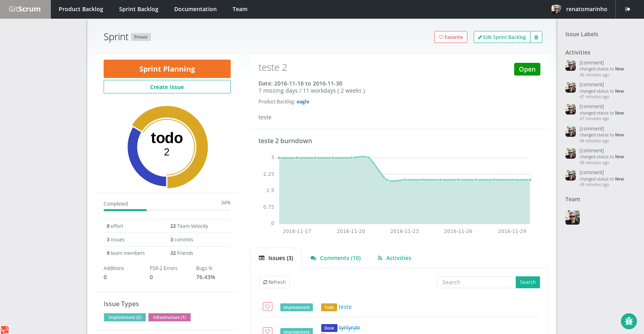Open the green bug report icon

pos(629,321)
